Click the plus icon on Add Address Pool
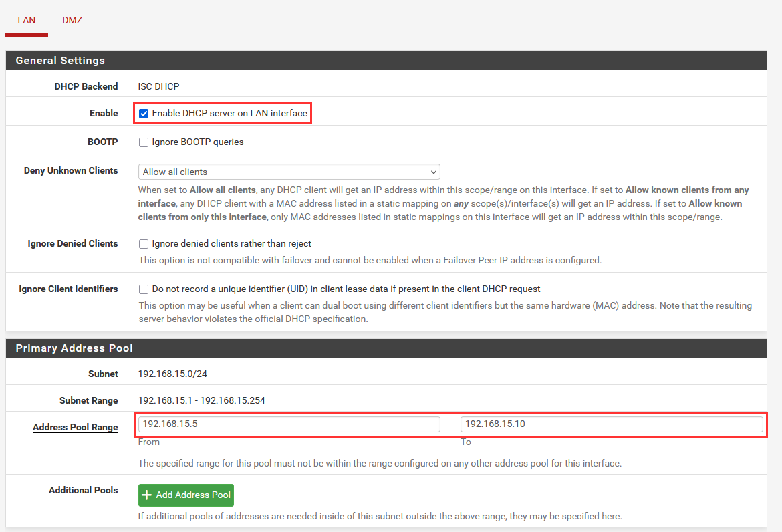Image resolution: width=782 pixels, height=532 pixels. (147, 495)
